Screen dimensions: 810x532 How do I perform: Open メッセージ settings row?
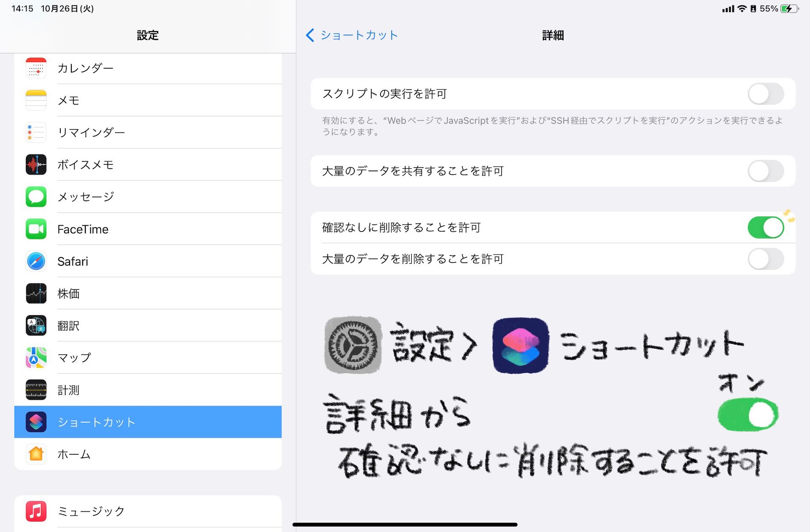(148, 197)
